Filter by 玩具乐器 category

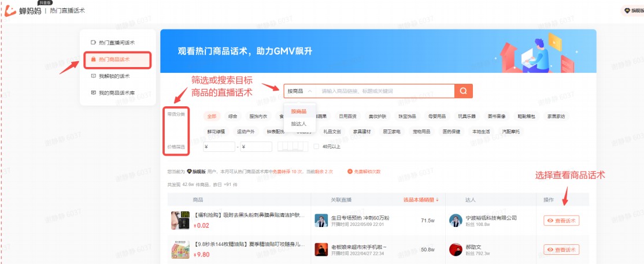pyautogui.click(x=467, y=116)
